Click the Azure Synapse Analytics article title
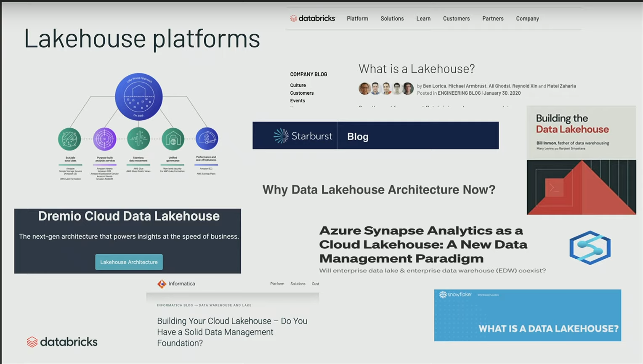The image size is (643, 364). [423, 244]
